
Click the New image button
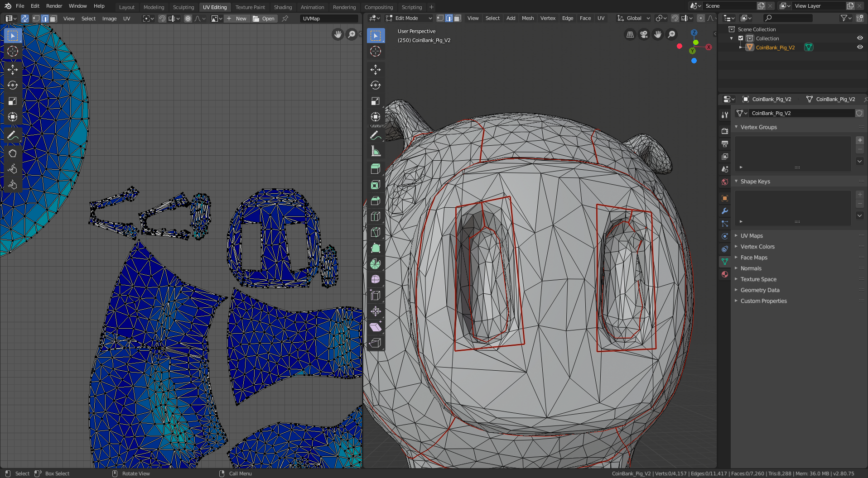[x=237, y=19]
